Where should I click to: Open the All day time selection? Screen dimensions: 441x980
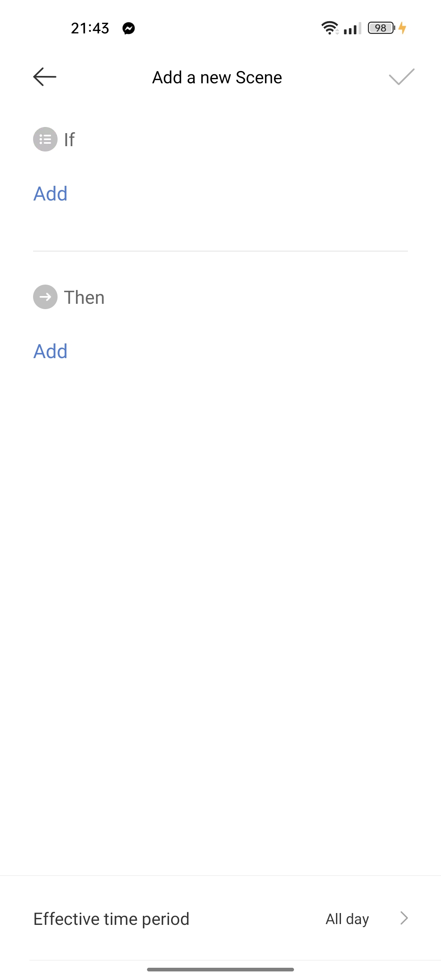[x=347, y=919]
